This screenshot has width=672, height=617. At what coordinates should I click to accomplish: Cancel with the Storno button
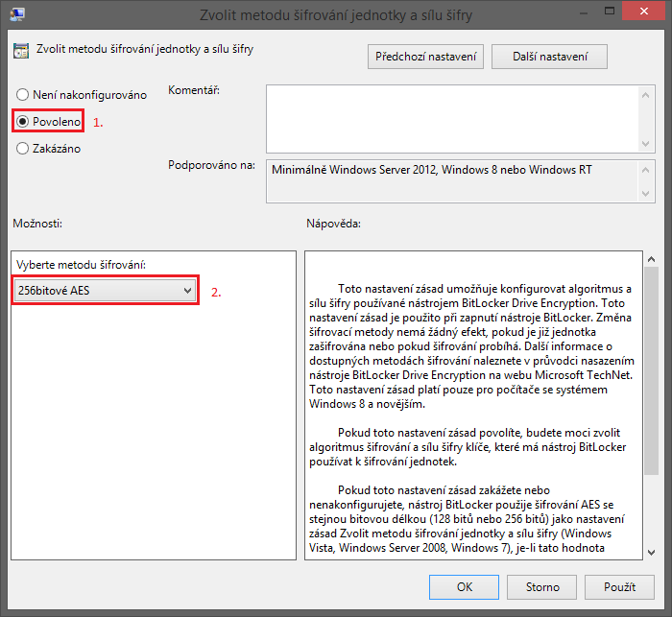pyautogui.click(x=542, y=587)
